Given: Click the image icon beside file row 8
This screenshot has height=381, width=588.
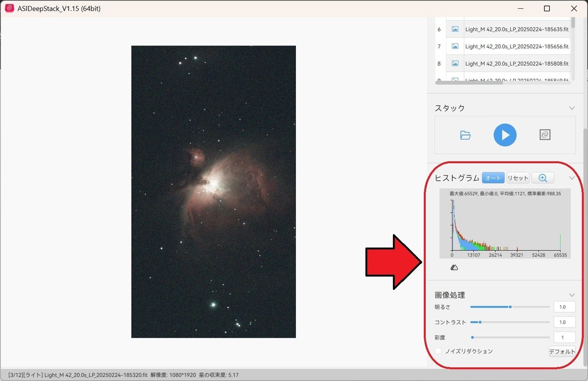Looking at the screenshot, I should tap(454, 64).
